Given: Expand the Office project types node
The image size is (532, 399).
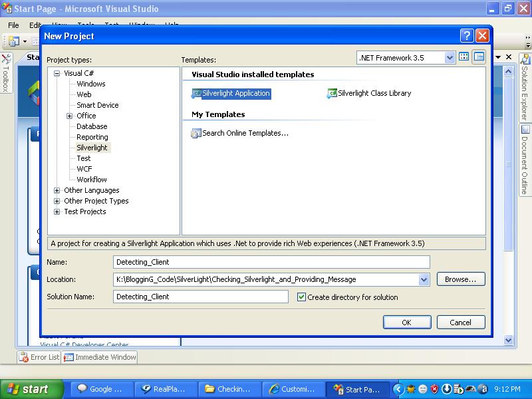Looking at the screenshot, I should [x=70, y=116].
